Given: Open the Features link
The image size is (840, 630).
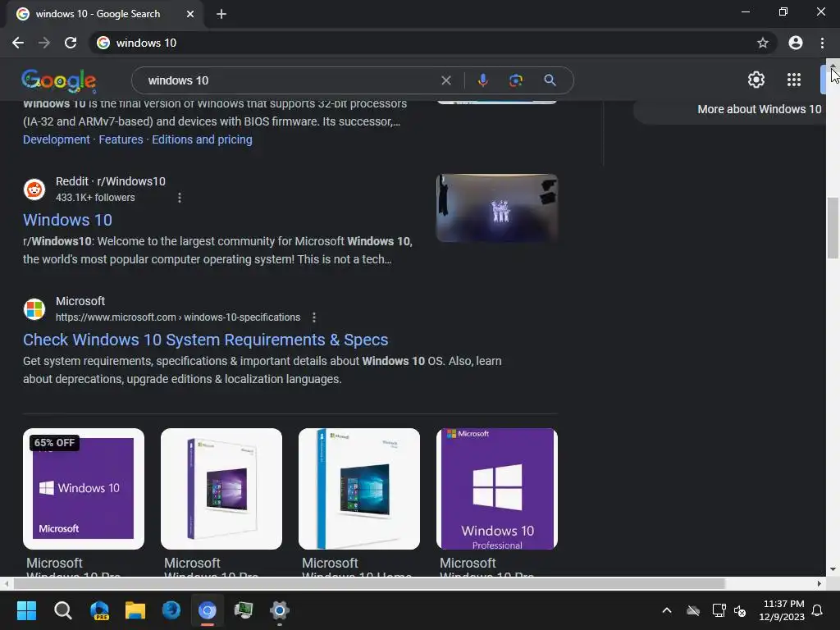Looking at the screenshot, I should pos(121,139).
